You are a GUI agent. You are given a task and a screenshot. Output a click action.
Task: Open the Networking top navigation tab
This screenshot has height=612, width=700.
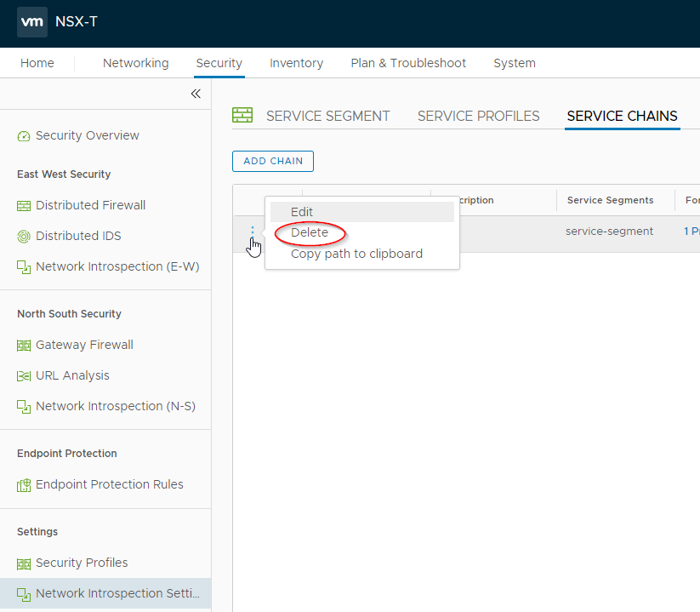135,63
